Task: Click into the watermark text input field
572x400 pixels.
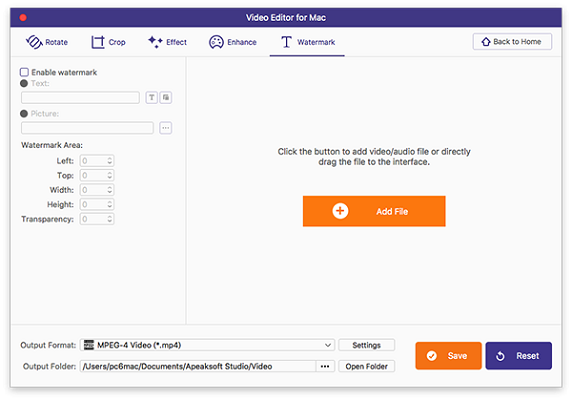Action: point(80,97)
